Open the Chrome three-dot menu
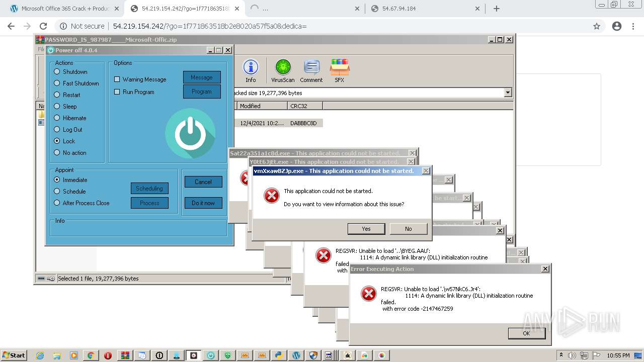Image resolution: width=644 pixels, height=362 pixels. tap(633, 26)
